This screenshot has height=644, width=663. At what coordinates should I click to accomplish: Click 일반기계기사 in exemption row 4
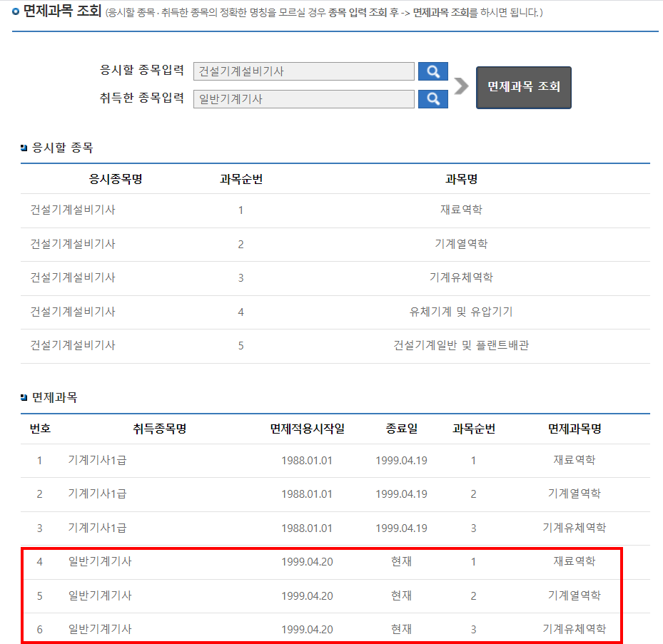(100, 561)
